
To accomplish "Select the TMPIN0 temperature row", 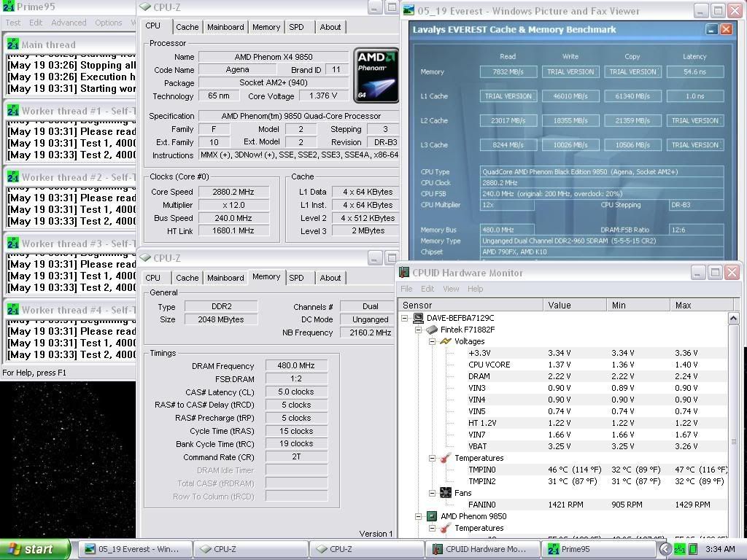I will pyautogui.click(x=563, y=470).
